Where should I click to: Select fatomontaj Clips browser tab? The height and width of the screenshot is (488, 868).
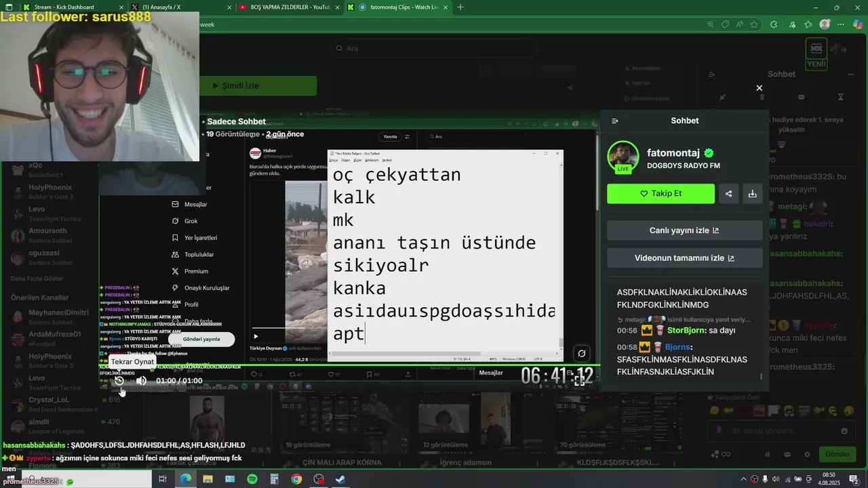[x=397, y=7]
